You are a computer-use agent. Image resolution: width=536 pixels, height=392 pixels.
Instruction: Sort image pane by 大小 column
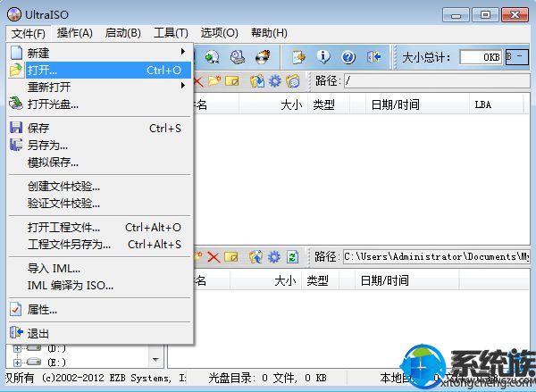(273, 104)
